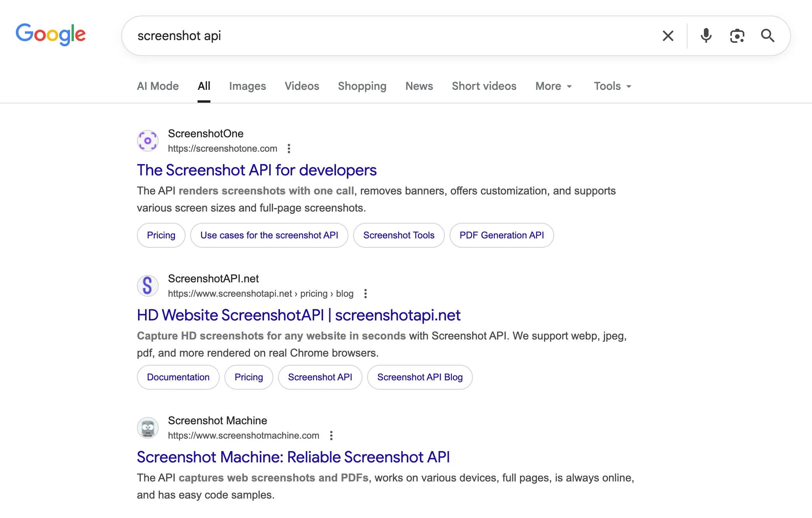Switch to the Images tab

247,86
